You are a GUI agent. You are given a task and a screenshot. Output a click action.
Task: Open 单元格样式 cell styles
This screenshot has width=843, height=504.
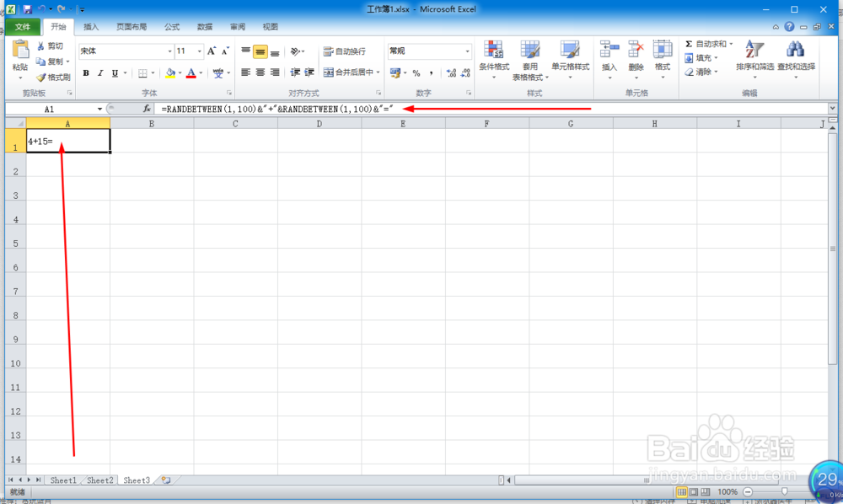point(570,59)
